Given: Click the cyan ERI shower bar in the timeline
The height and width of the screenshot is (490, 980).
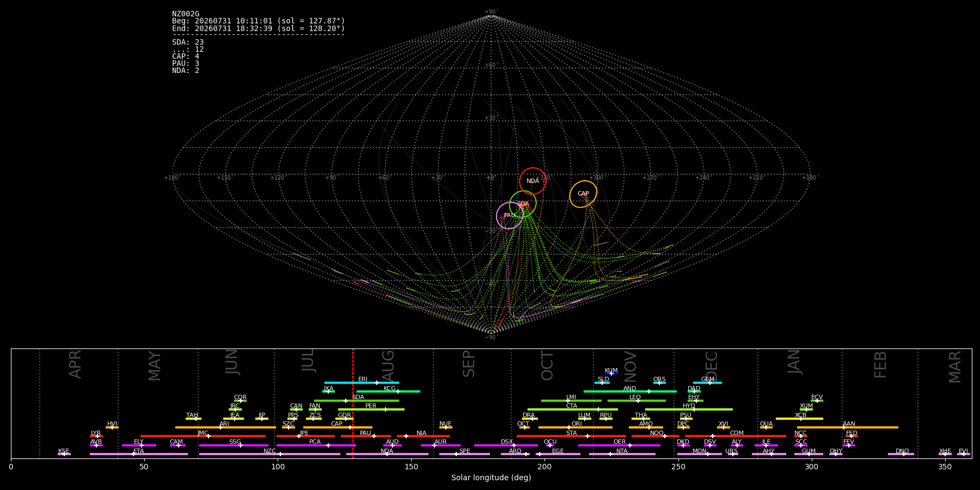Looking at the screenshot, I should coord(362,383).
